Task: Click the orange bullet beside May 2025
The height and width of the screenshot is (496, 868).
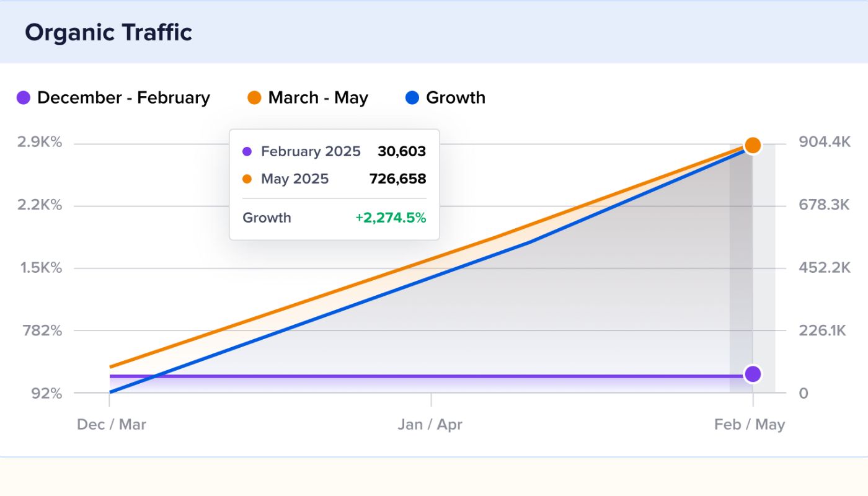Action: pyautogui.click(x=247, y=179)
